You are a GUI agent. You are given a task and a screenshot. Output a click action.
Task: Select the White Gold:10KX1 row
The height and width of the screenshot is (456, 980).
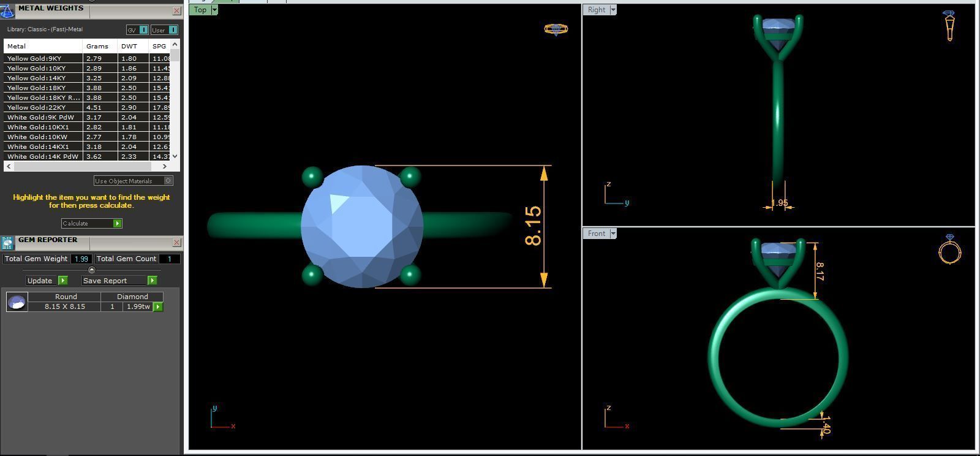tap(87, 127)
